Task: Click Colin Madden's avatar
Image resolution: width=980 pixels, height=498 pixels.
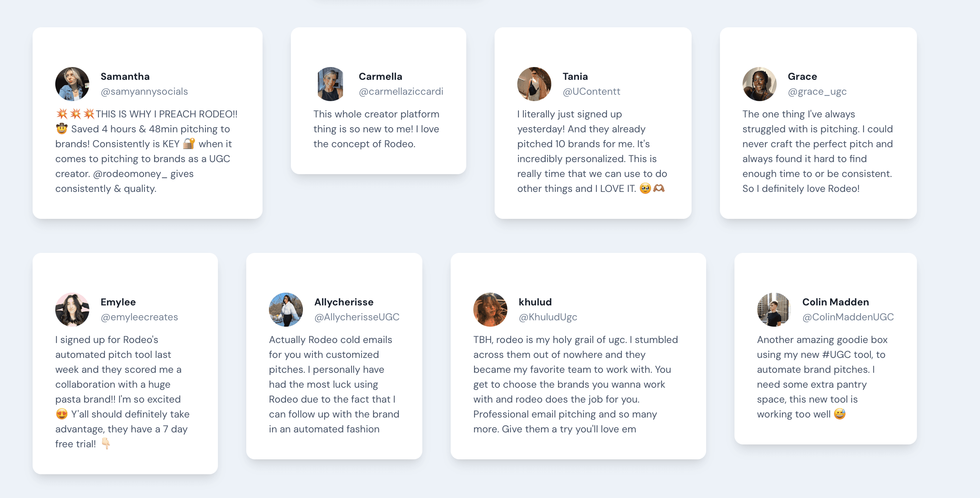Action: [x=773, y=310]
